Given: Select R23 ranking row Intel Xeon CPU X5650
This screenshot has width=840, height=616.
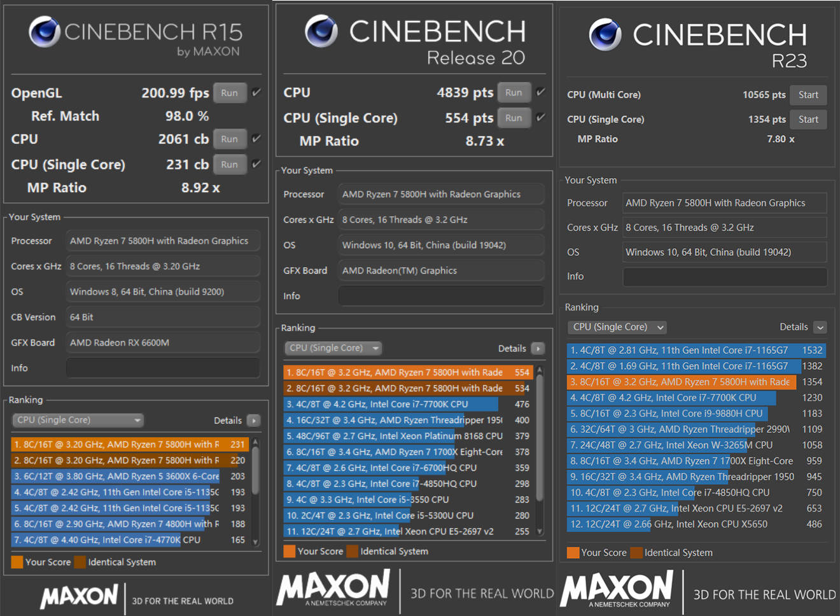Looking at the screenshot, I should (x=697, y=524).
